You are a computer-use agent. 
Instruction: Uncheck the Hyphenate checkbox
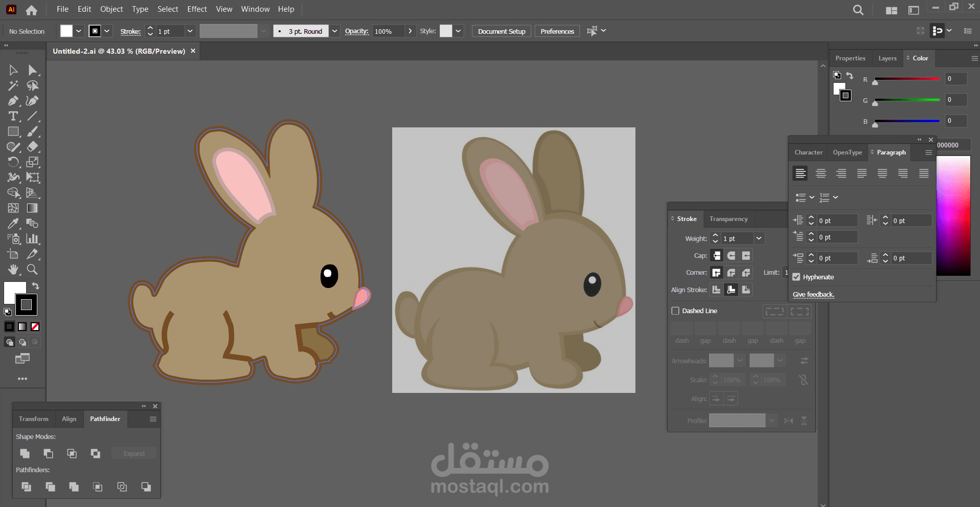pos(796,277)
